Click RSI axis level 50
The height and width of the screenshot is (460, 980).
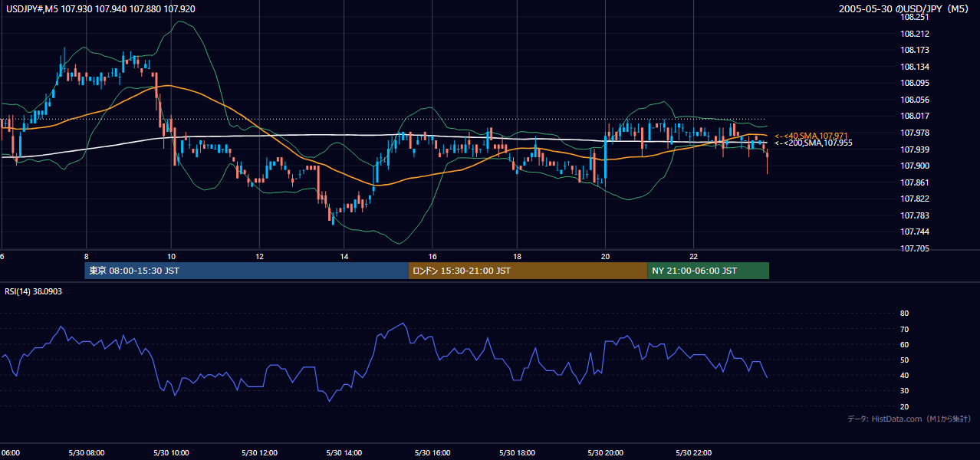905,360
